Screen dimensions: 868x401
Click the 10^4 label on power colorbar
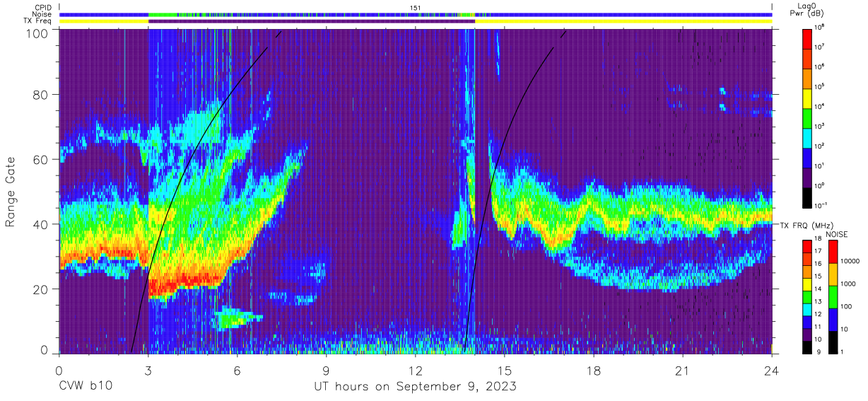pos(821,106)
